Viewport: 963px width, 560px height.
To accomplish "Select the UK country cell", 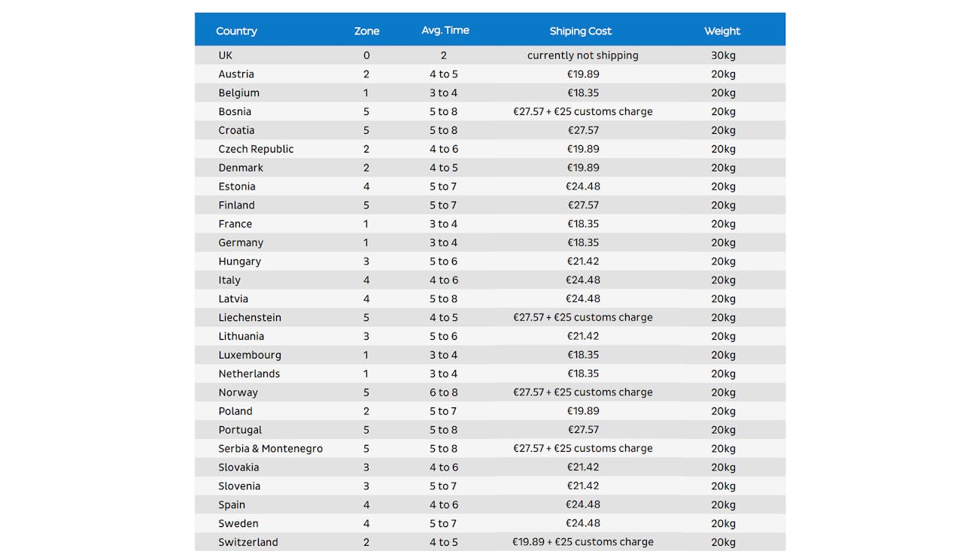I will [x=226, y=56].
